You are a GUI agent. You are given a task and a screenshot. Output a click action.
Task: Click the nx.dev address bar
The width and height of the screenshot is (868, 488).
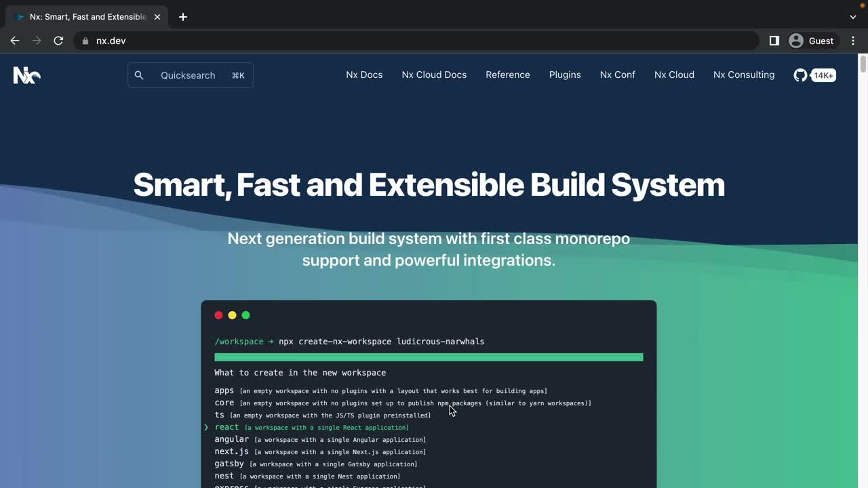point(407,41)
